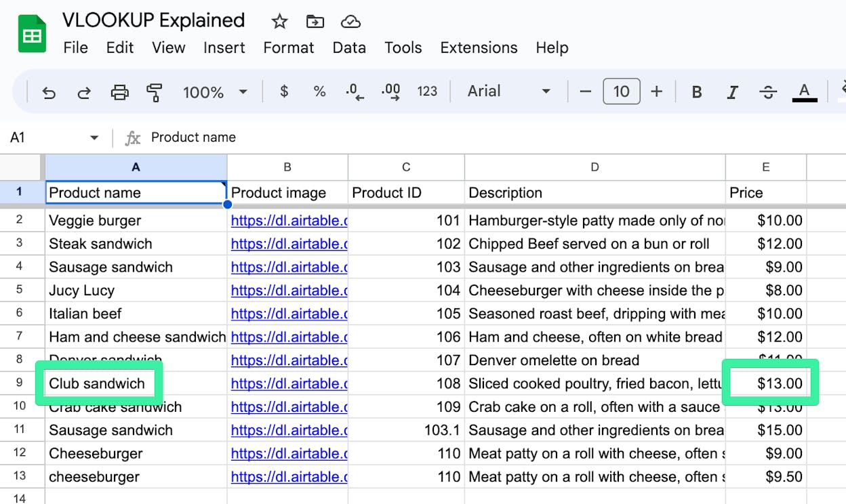Open the Tools menu
This screenshot has width=846, height=504.
pos(403,47)
